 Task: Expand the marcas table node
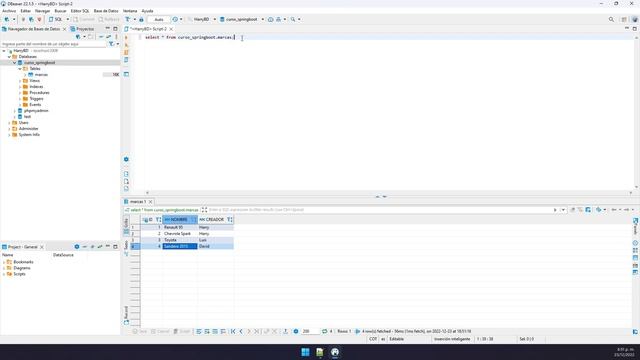25,75
